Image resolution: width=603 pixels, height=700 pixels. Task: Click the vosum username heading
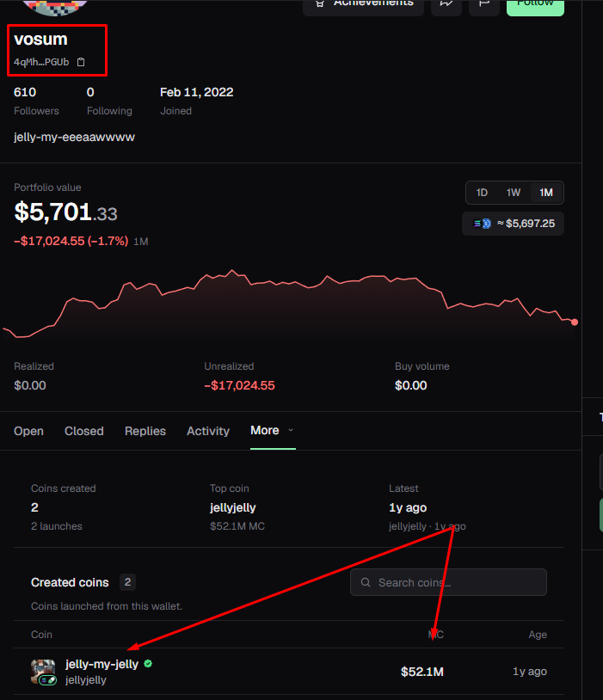click(x=40, y=40)
